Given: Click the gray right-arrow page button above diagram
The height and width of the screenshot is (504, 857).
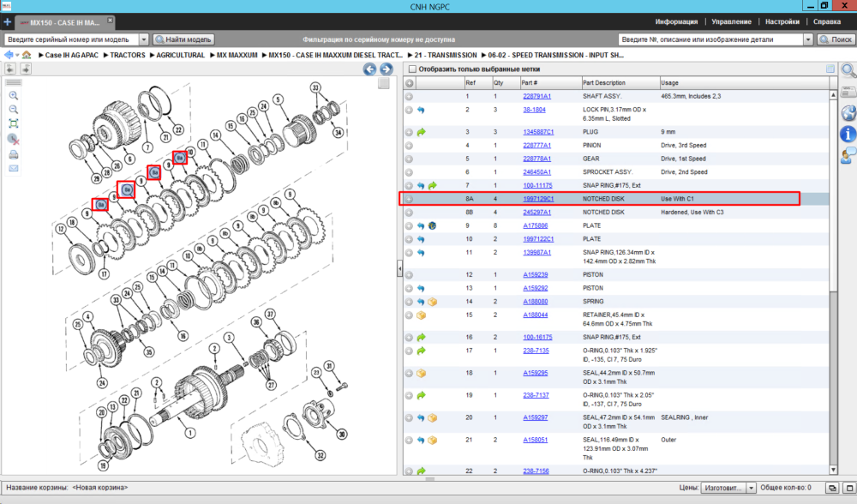Looking at the screenshot, I should [26, 69].
